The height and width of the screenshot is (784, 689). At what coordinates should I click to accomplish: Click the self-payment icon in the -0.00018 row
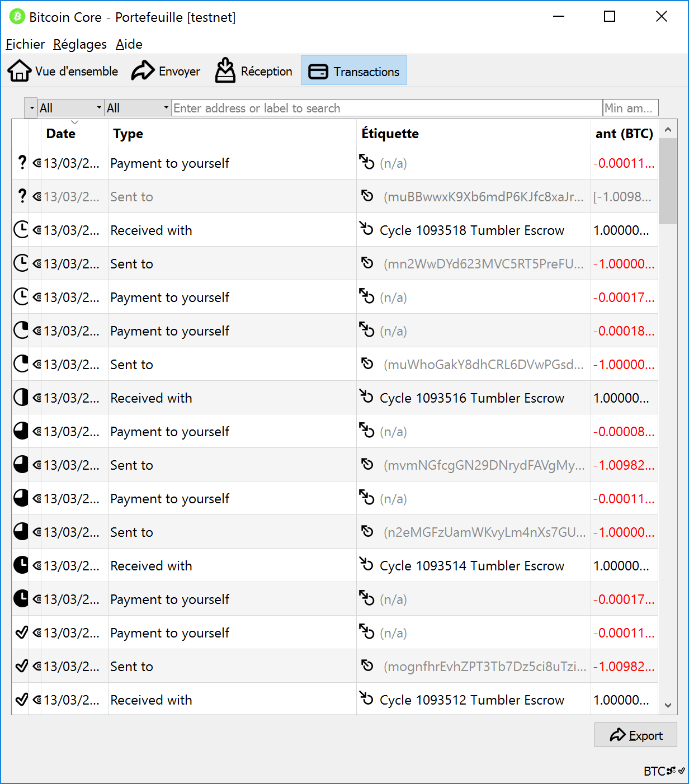(x=366, y=329)
